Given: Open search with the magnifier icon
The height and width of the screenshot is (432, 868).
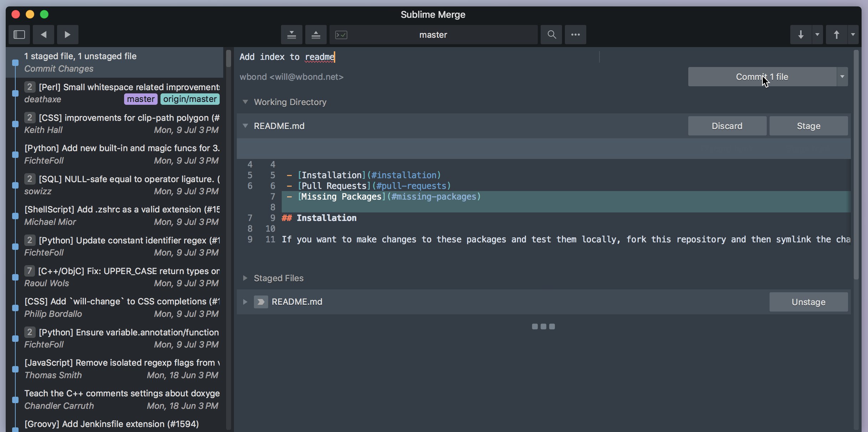Looking at the screenshot, I should (x=551, y=35).
